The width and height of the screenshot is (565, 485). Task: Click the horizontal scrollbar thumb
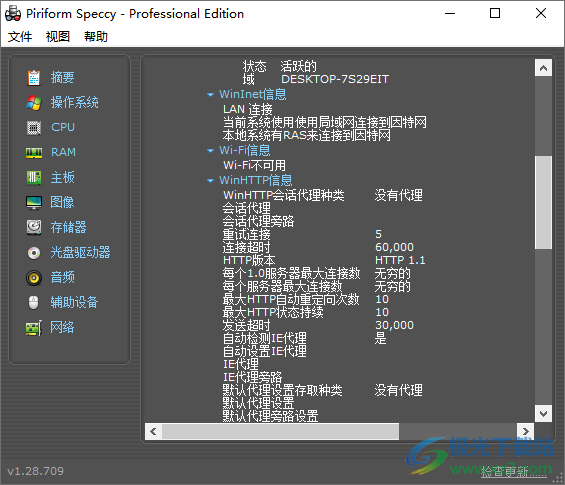(280, 431)
